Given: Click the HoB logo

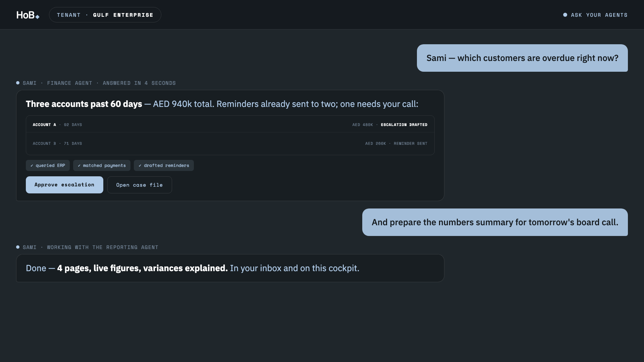Looking at the screenshot, I should click(28, 15).
